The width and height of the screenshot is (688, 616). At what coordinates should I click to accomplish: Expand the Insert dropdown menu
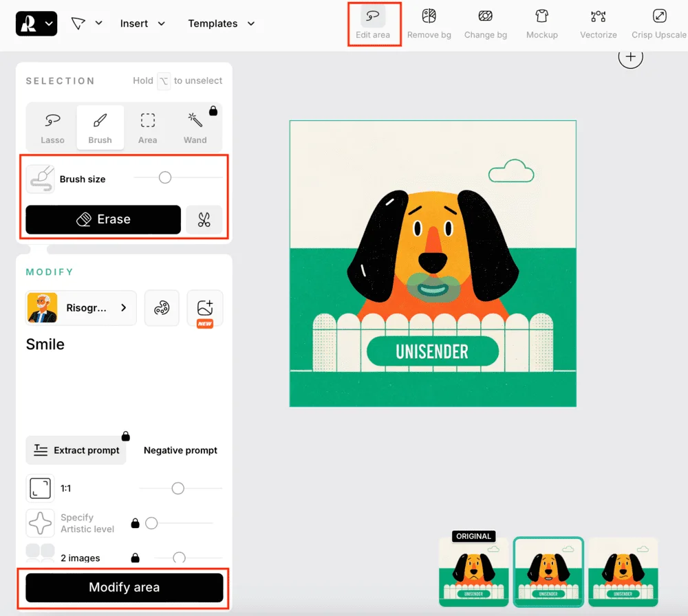[142, 23]
